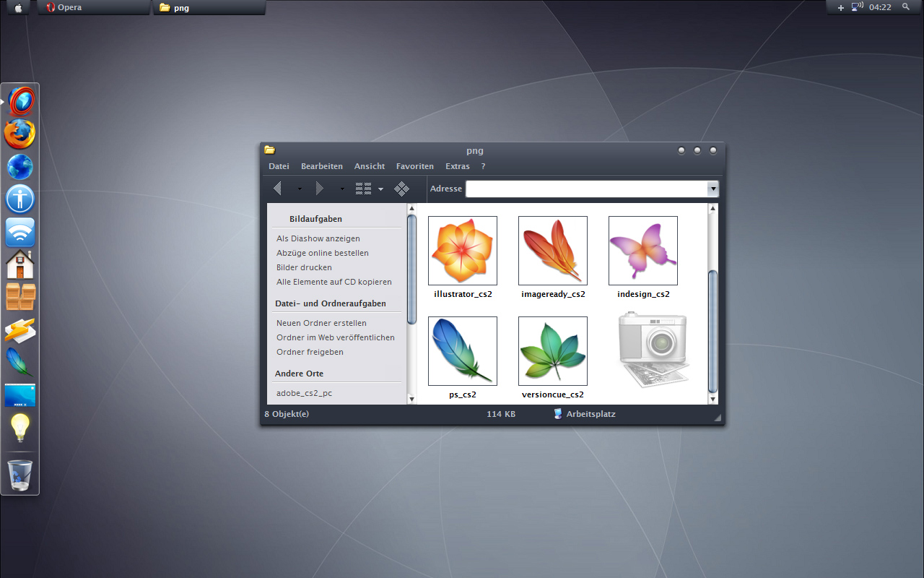This screenshot has width=924, height=578.
Task: Click the Arbeitsplatz computer icon in the status bar
Action: point(558,414)
